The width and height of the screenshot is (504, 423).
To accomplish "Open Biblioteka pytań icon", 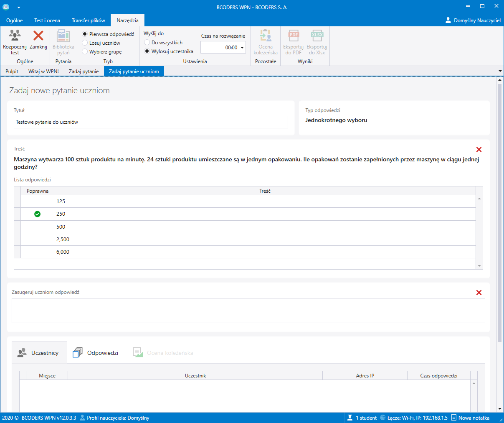I will [x=63, y=36].
